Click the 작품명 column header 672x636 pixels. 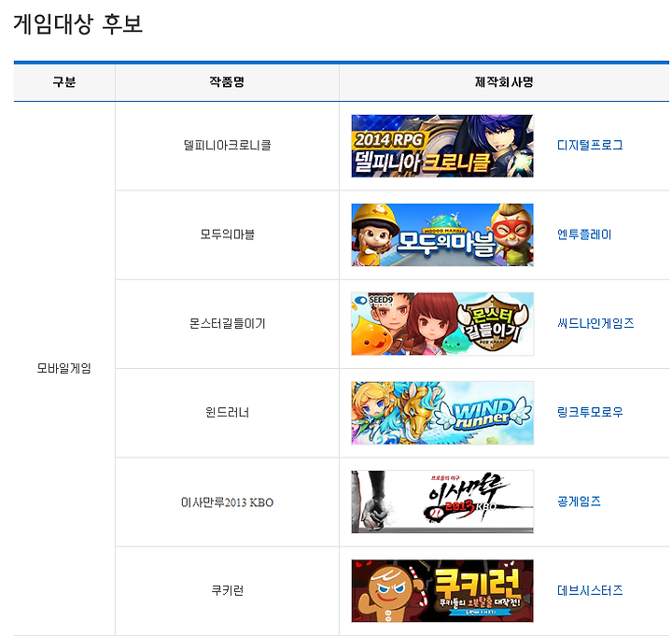227,82
